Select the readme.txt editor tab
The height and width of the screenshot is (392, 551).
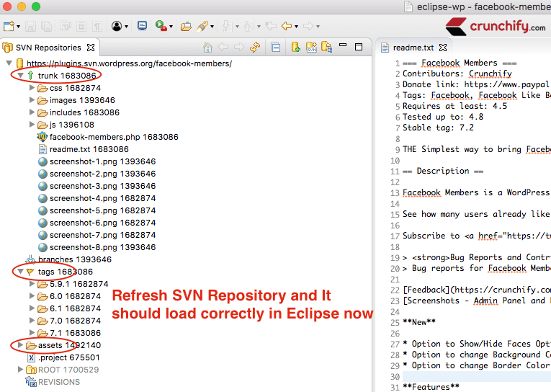pos(413,48)
